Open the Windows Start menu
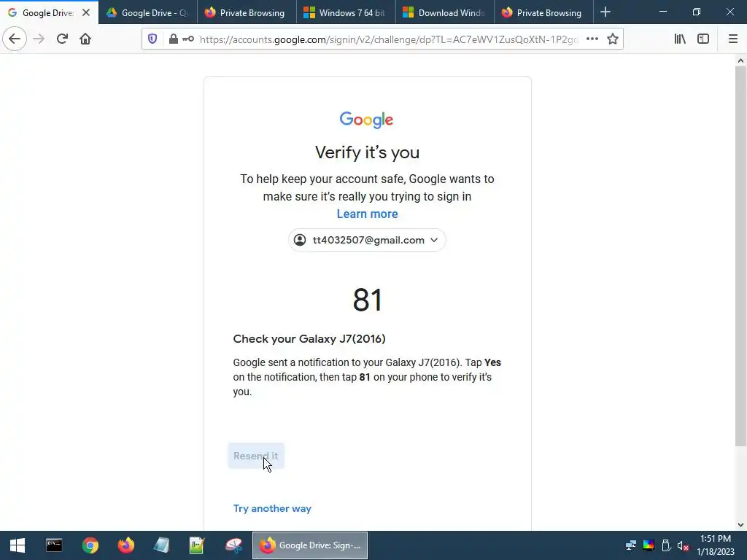This screenshot has height=560, width=747. pos(18,545)
